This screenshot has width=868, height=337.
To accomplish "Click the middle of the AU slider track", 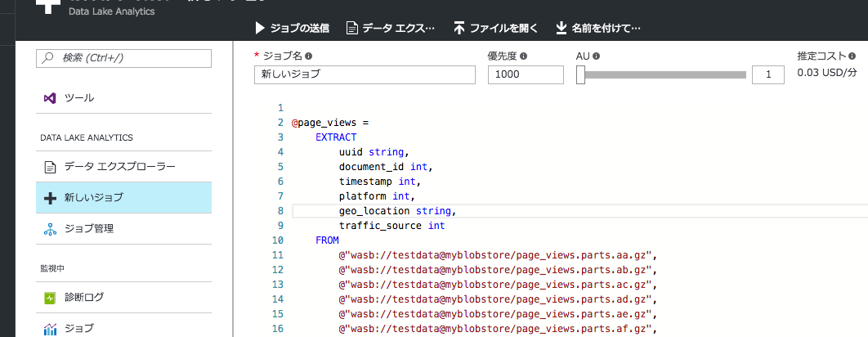I will 661,74.
